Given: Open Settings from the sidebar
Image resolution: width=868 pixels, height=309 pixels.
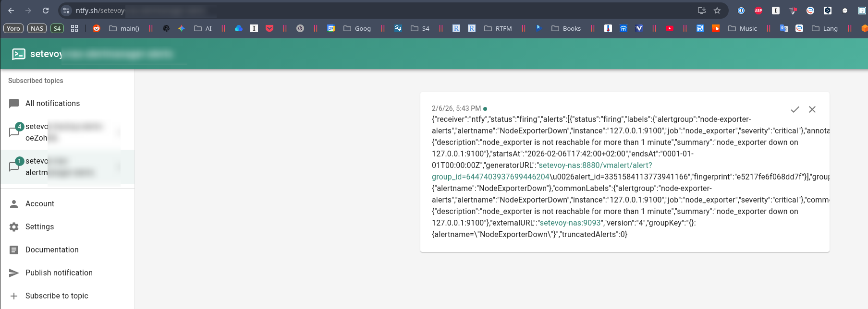Looking at the screenshot, I should (39, 226).
